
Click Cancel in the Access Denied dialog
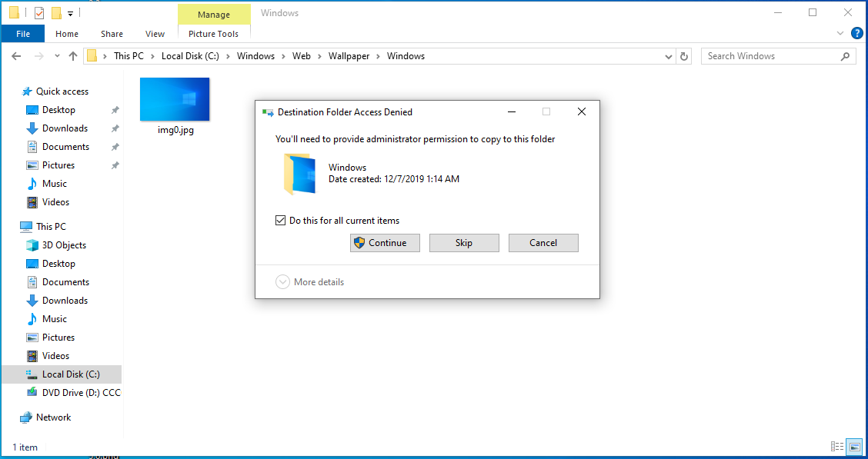click(x=543, y=243)
